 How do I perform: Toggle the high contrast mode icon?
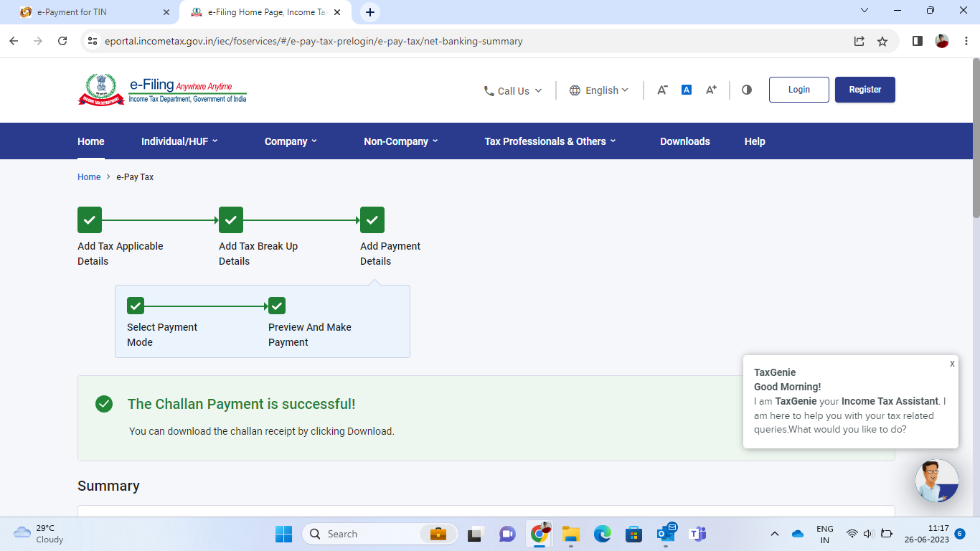(747, 90)
